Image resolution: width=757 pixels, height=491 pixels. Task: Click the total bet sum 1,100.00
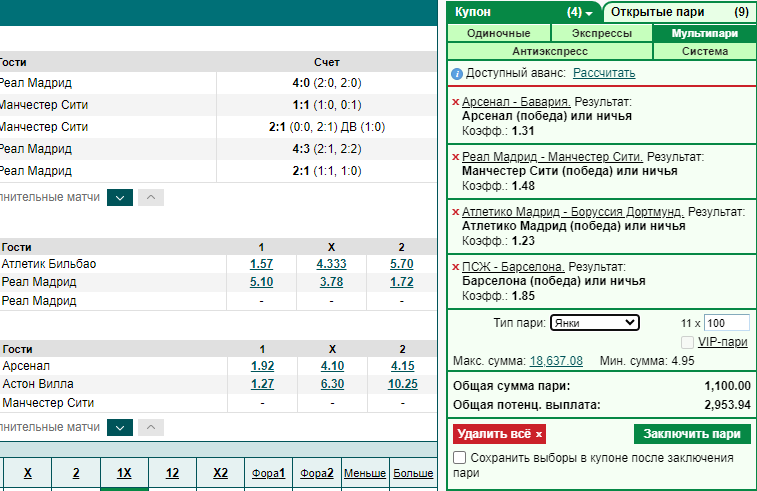(x=727, y=386)
